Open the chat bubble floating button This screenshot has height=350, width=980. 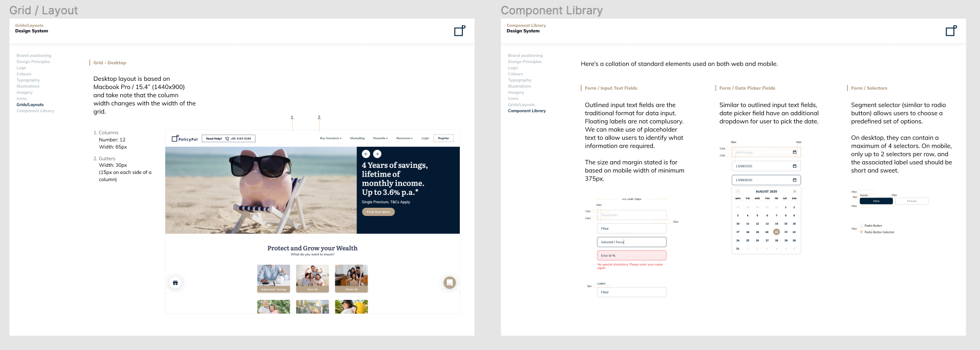[450, 282]
